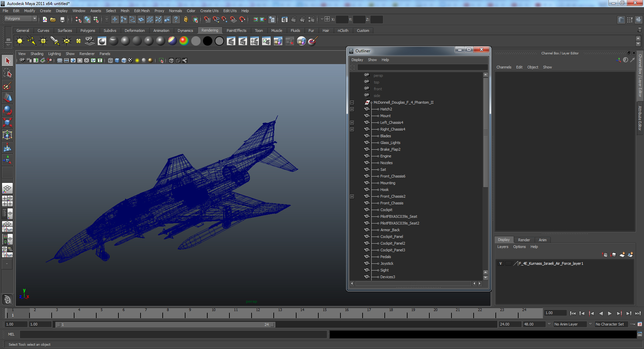
Task: Create a directional light from shelf
Action: (32, 41)
